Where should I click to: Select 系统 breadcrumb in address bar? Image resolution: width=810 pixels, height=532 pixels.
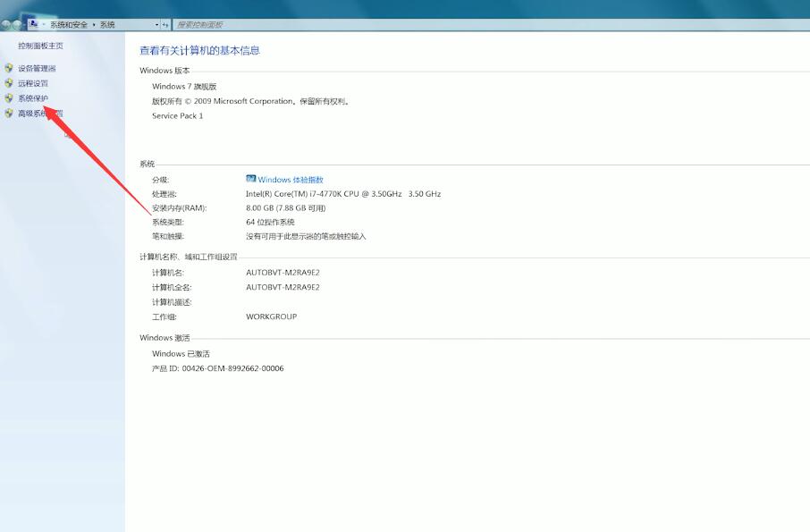coord(107,25)
